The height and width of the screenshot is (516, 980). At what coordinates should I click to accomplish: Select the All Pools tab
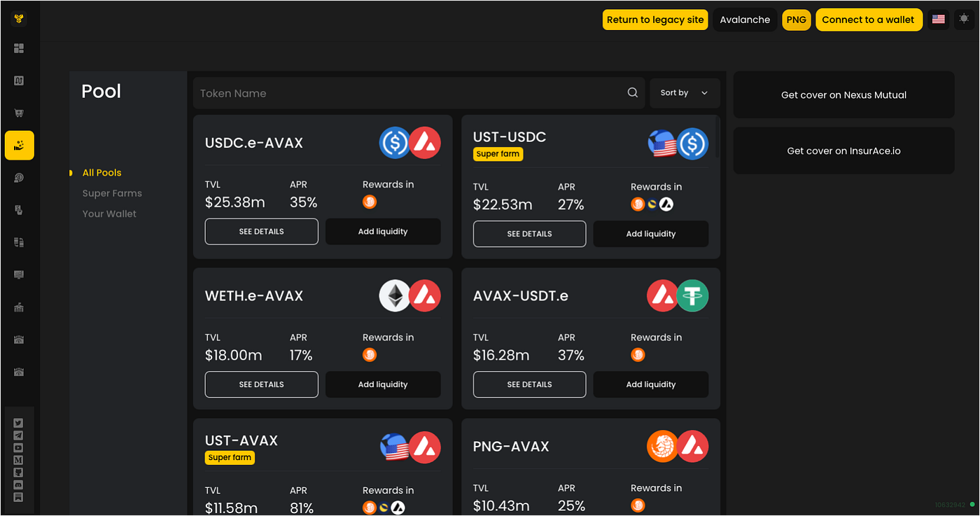coord(101,172)
